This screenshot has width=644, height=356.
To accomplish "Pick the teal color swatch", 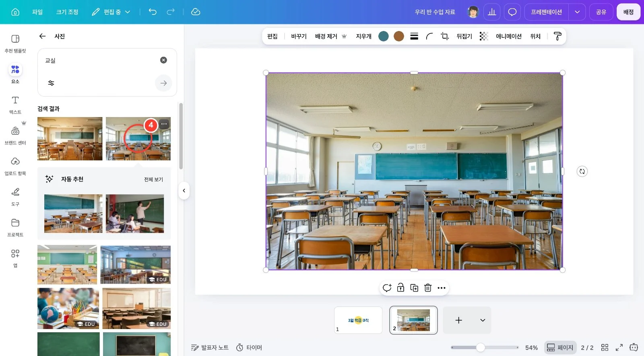I will pyautogui.click(x=384, y=36).
